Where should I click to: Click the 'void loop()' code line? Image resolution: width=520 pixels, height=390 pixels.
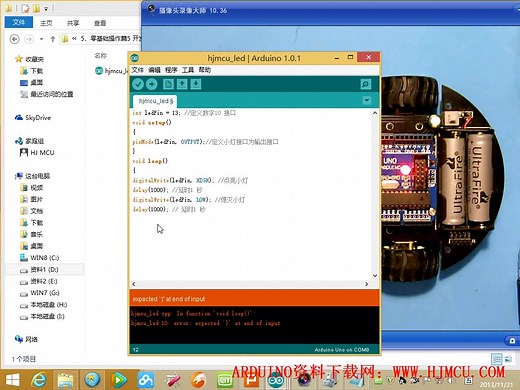click(150, 161)
